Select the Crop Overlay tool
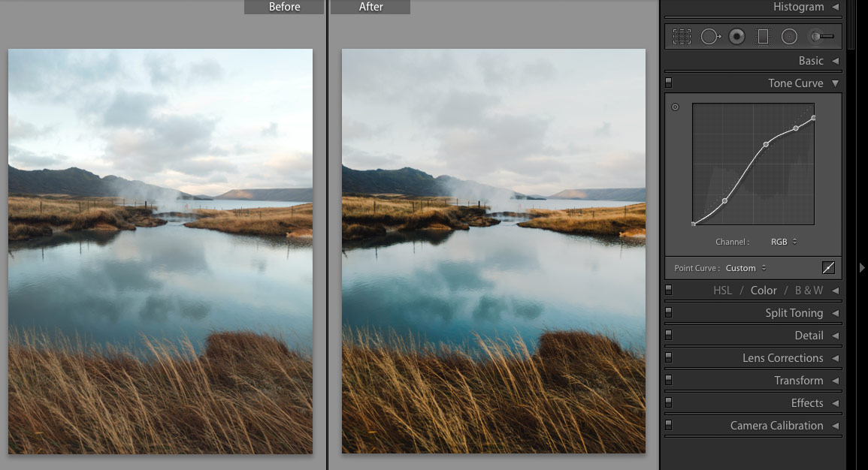 tap(681, 36)
